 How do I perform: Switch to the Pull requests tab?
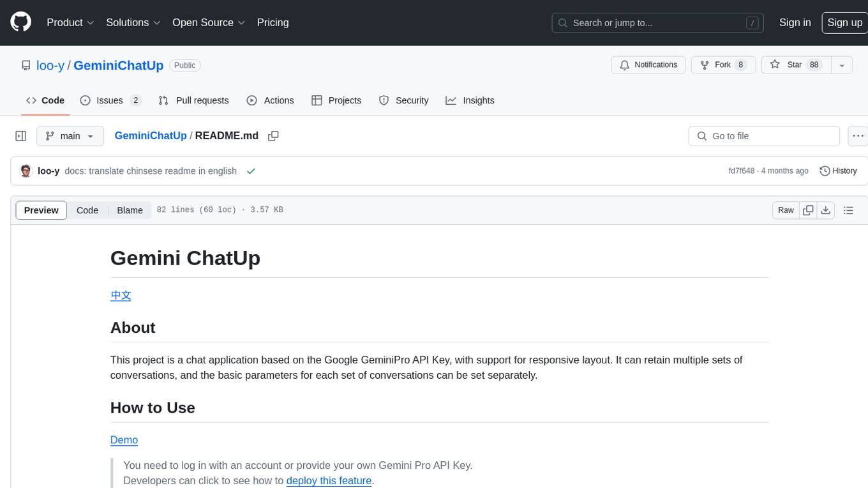tap(193, 100)
